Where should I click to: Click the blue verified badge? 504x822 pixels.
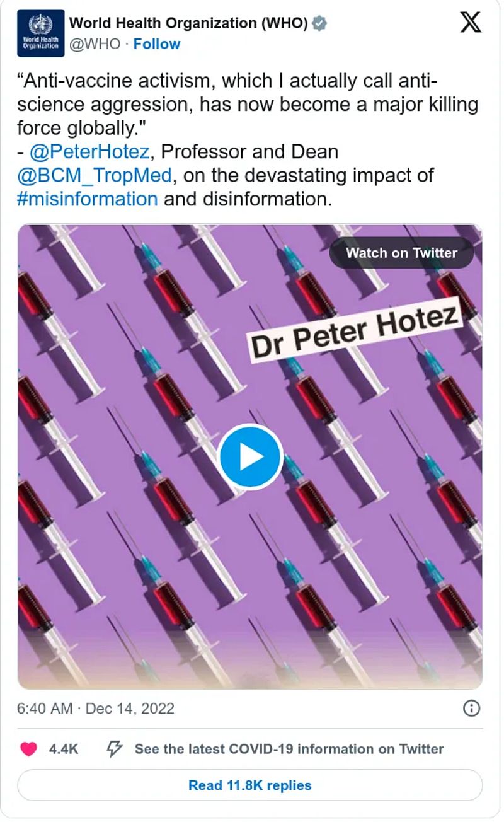pyautogui.click(x=320, y=24)
